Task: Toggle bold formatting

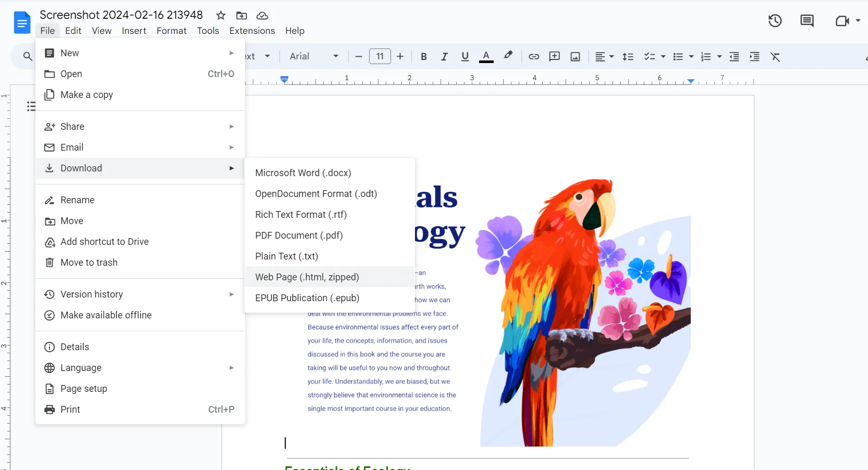Action: pos(423,57)
